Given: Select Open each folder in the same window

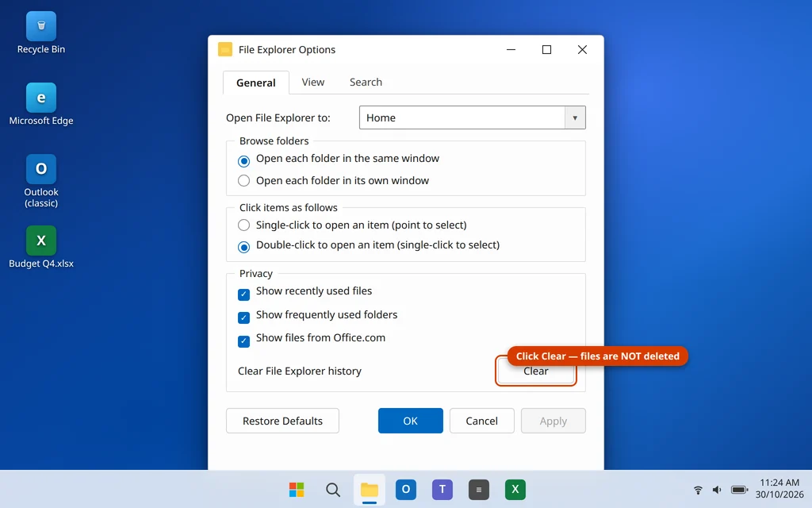Looking at the screenshot, I should 244,160.
